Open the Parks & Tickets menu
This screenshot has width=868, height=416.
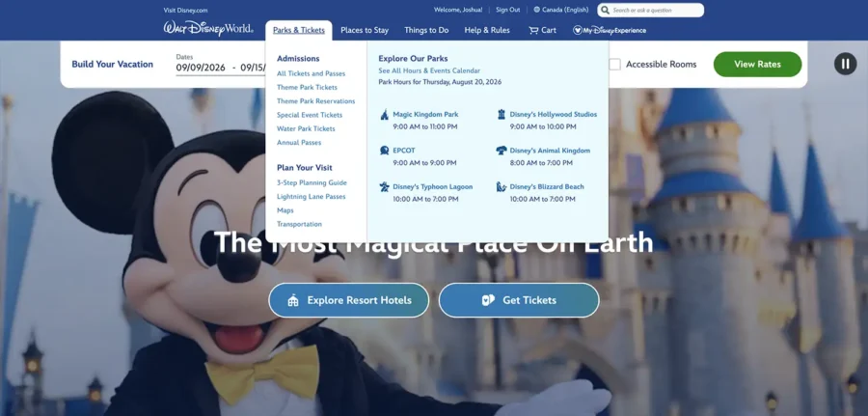(x=299, y=31)
